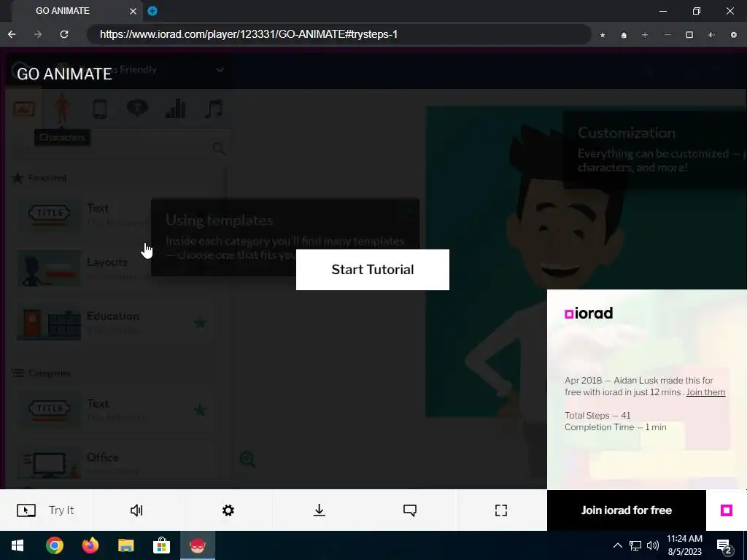This screenshot has height=560, width=747.
Task: Show hidden system tray icons
Action: [x=617, y=545]
